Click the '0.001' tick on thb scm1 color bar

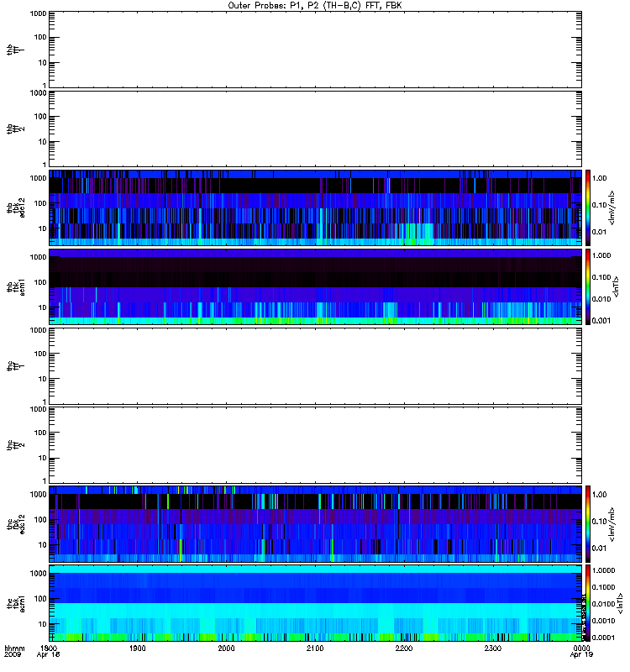click(601, 321)
